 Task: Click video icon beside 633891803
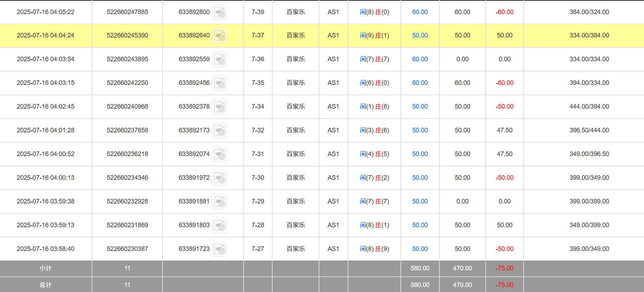(x=220, y=225)
